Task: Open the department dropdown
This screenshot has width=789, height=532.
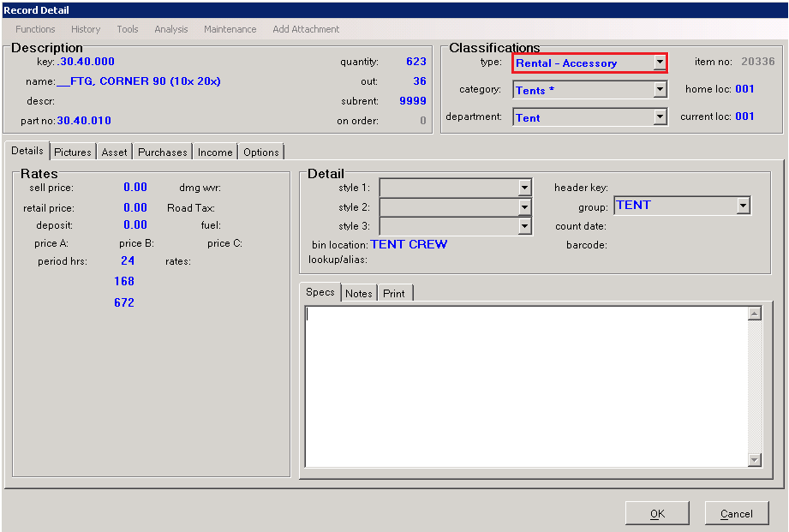Action: click(659, 117)
